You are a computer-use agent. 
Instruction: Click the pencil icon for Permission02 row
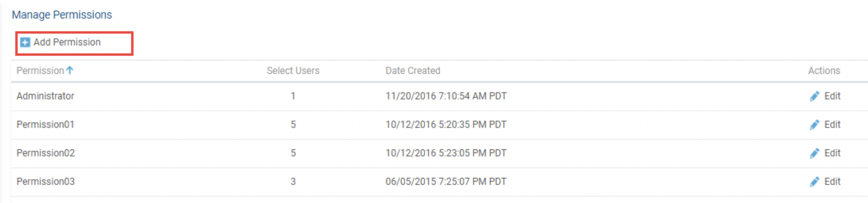click(814, 153)
